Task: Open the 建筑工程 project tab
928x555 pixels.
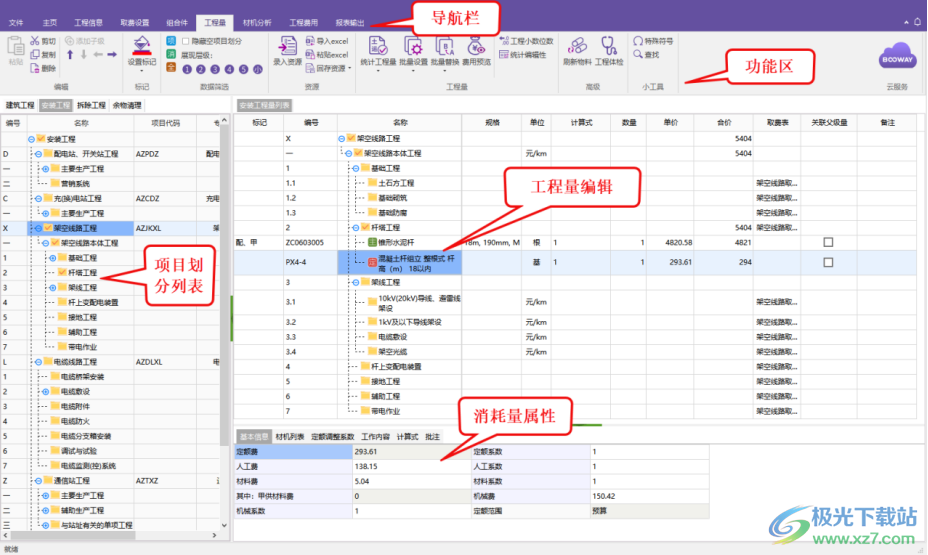Action: (20, 105)
